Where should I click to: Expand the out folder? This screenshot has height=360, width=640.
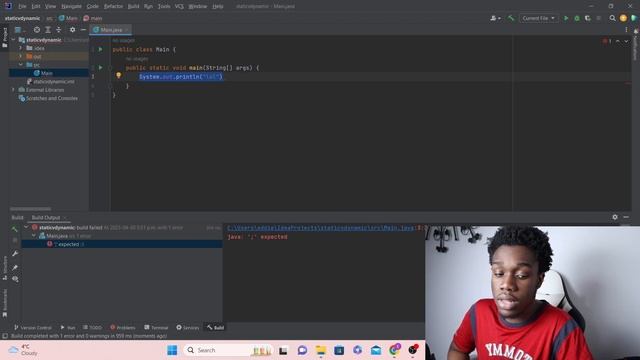click(21, 56)
